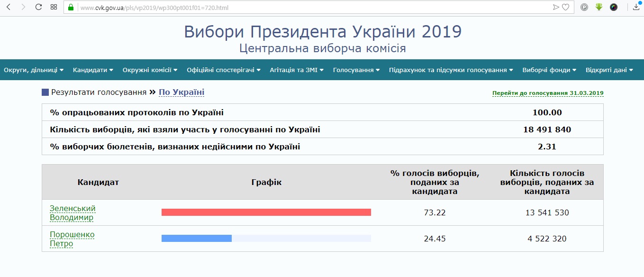Open the Зеленський Володимир candidate link
The image size is (644, 277).
pyautogui.click(x=73, y=213)
